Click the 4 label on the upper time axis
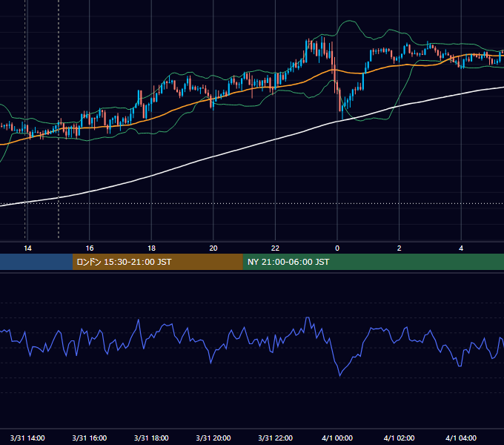The image size is (504, 445). coord(461,248)
